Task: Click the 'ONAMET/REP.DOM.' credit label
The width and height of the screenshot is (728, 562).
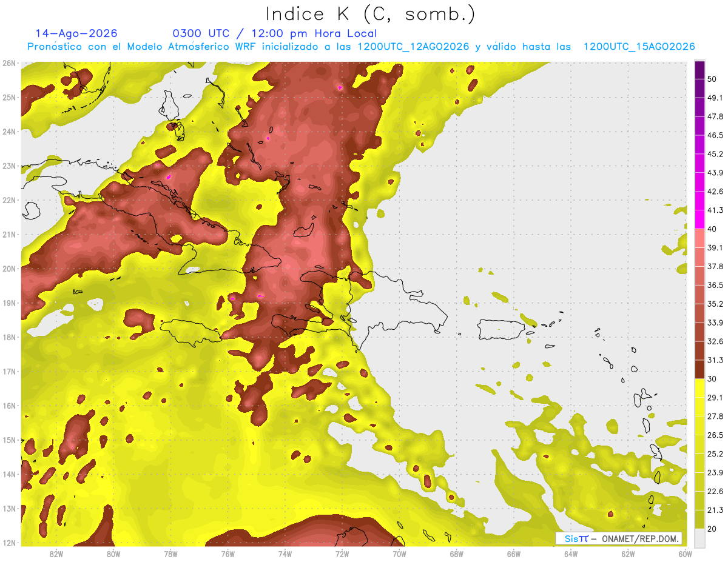Action: pos(641,538)
